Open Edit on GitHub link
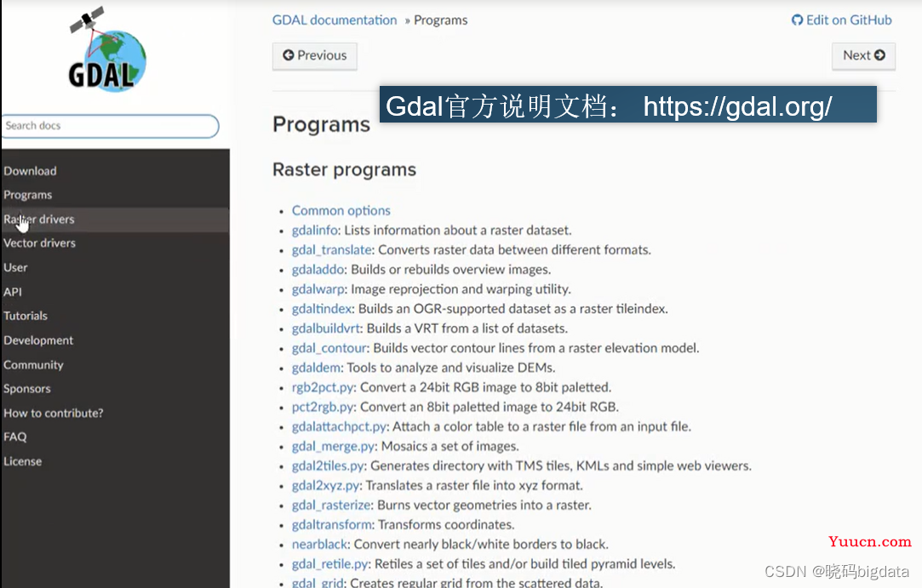Screen dimensions: 922x588 click(x=842, y=20)
